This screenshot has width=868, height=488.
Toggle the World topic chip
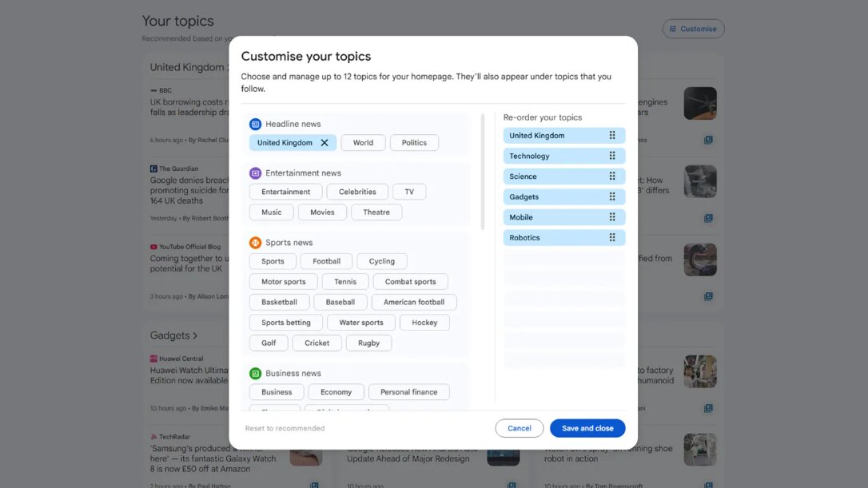(363, 143)
